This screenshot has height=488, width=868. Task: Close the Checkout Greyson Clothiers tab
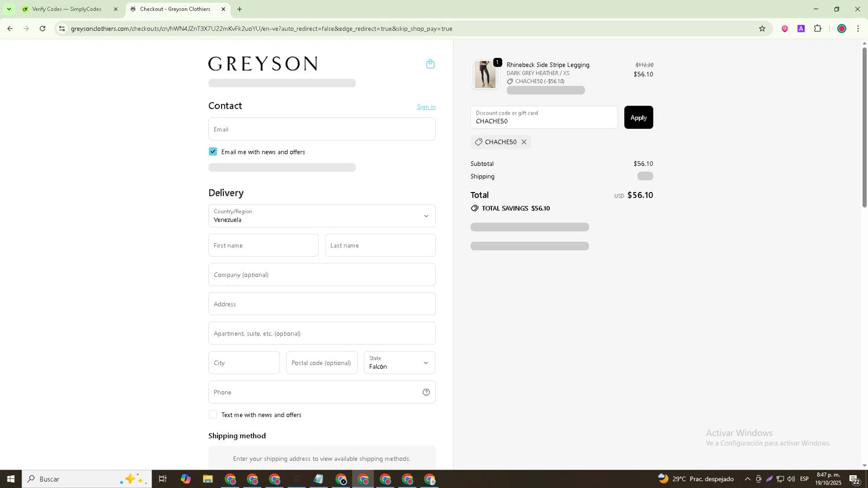tap(223, 9)
